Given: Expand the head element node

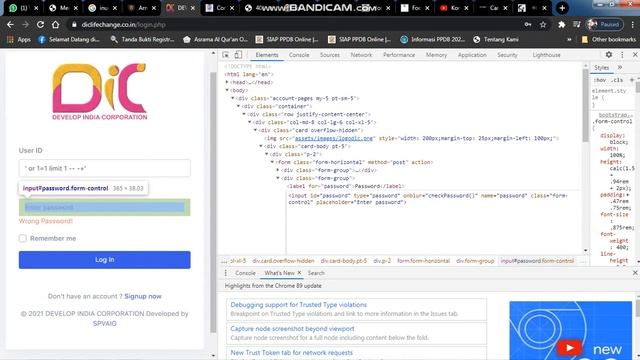Looking at the screenshot, I should click(x=227, y=82).
